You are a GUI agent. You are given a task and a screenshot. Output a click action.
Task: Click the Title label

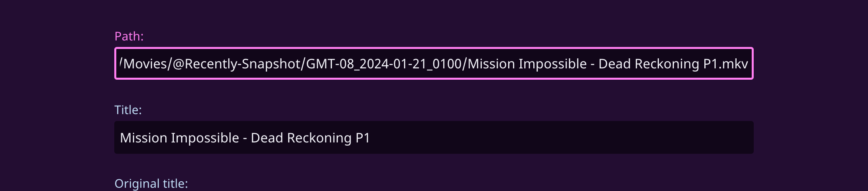(x=128, y=110)
